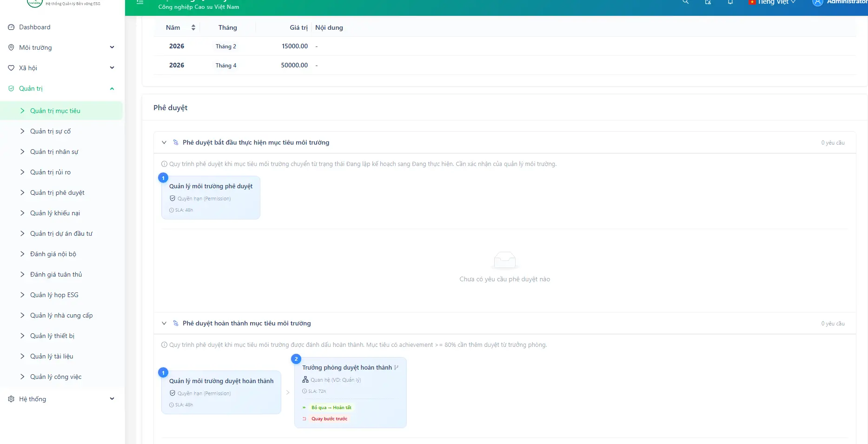Click info icon before 'achievement >= 80%' description
The image size is (868, 444).
point(164,345)
